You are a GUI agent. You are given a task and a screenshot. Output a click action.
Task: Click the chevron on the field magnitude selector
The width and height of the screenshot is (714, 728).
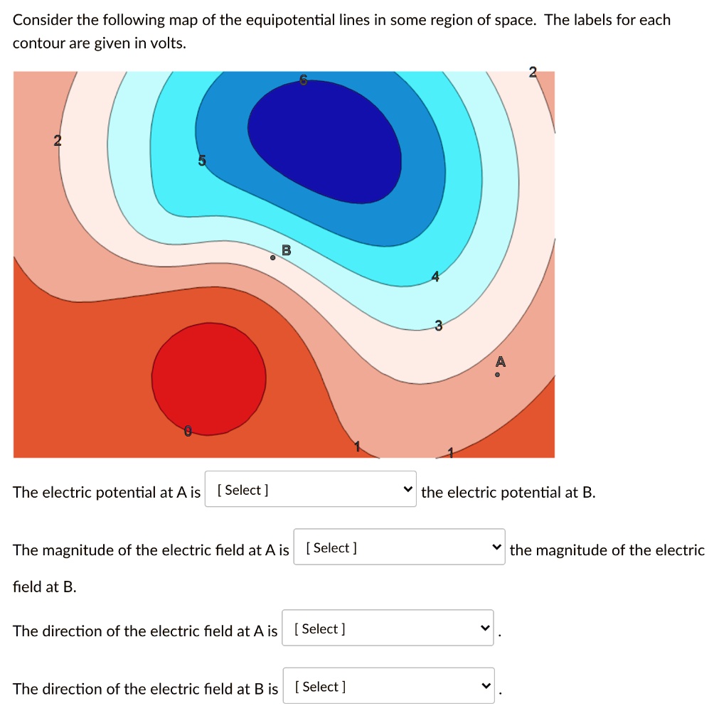point(496,546)
